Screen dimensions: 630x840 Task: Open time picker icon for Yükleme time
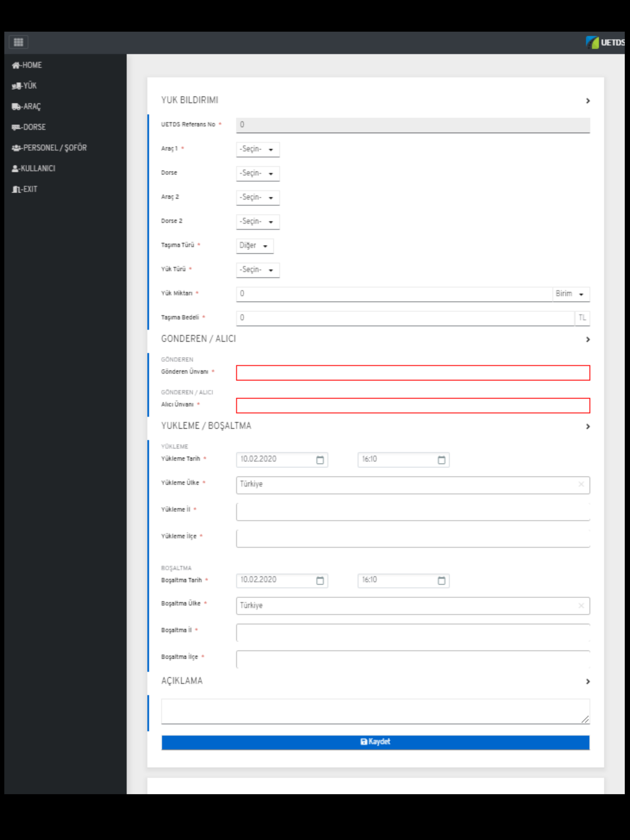(x=441, y=460)
